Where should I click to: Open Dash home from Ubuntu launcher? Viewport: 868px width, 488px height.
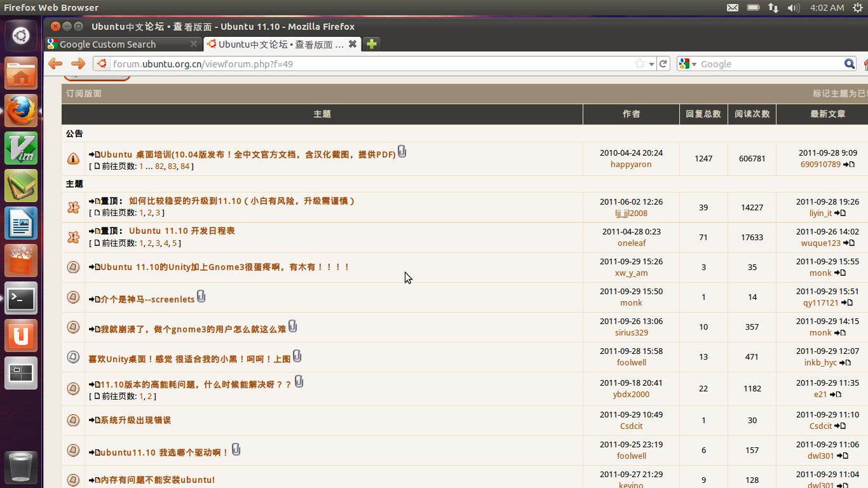(x=21, y=36)
